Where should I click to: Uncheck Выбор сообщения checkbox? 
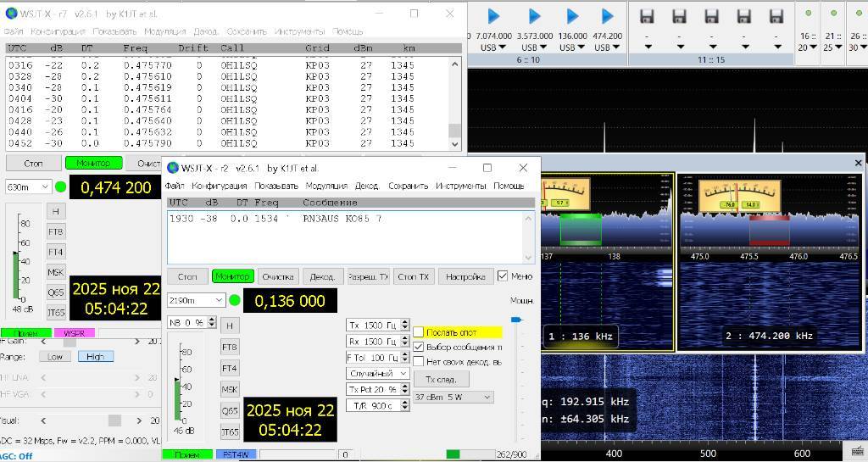tap(419, 347)
